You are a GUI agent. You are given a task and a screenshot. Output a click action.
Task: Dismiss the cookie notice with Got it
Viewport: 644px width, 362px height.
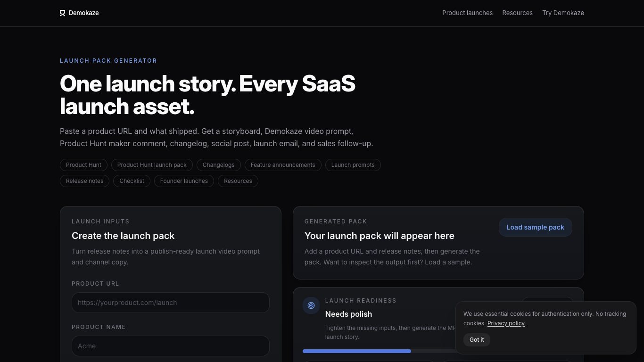coord(477,340)
